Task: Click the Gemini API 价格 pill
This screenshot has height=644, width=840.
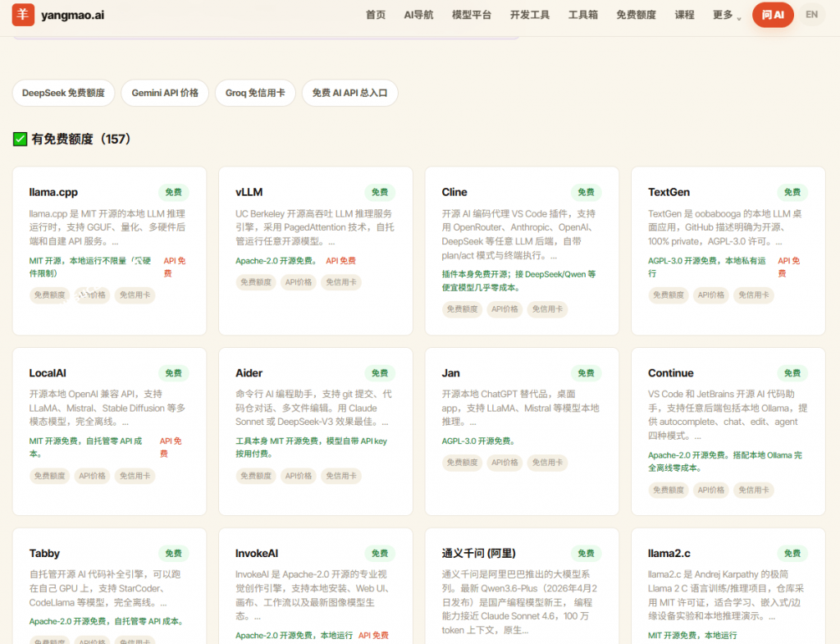Action: click(x=165, y=94)
